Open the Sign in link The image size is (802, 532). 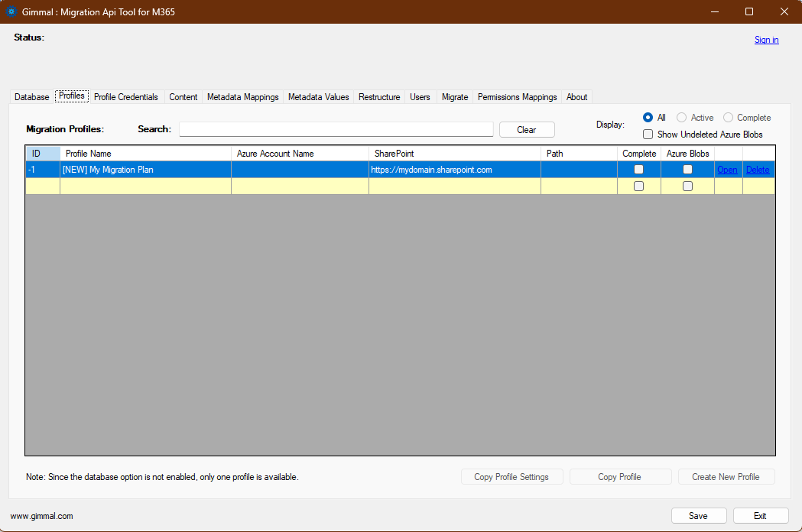(x=766, y=39)
